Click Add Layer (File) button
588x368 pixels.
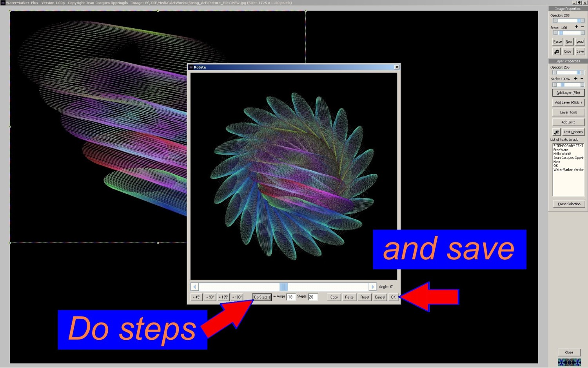[568, 93]
